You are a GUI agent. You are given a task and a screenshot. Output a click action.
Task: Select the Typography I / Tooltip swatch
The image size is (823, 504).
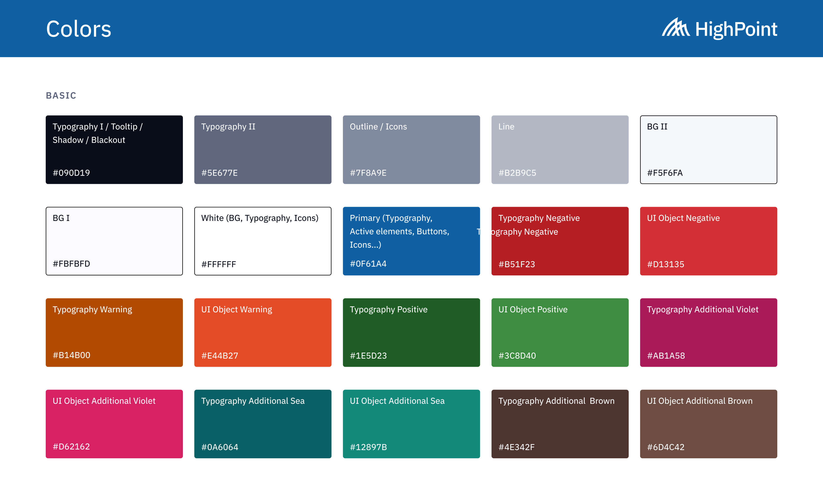tap(114, 150)
